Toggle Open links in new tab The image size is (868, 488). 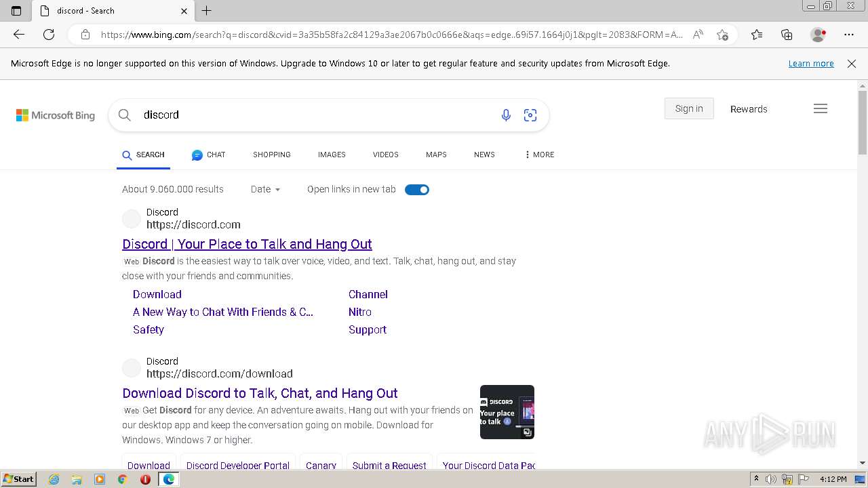point(417,190)
